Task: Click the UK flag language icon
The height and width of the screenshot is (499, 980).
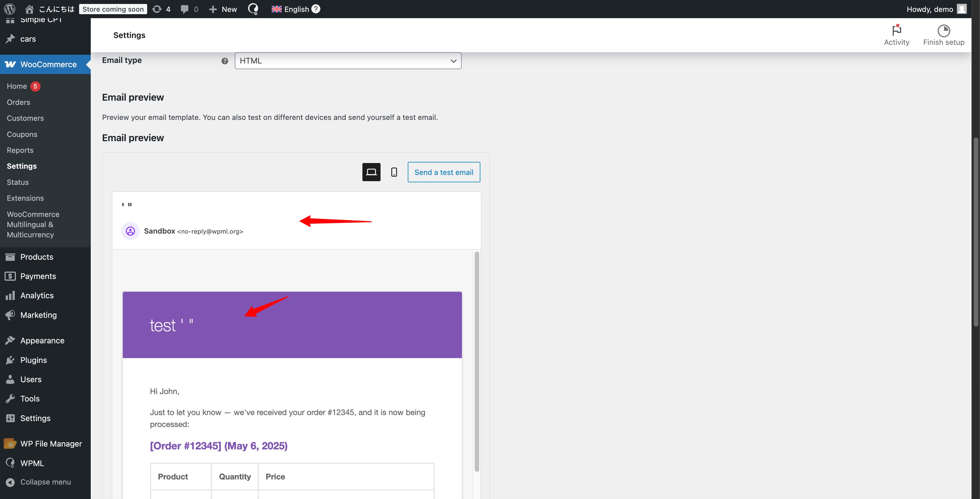Action: pyautogui.click(x=276, y=9)
